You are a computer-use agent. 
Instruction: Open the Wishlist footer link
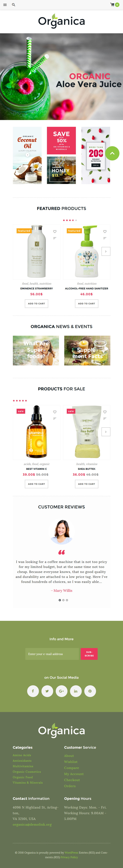[x=71, y=762]
